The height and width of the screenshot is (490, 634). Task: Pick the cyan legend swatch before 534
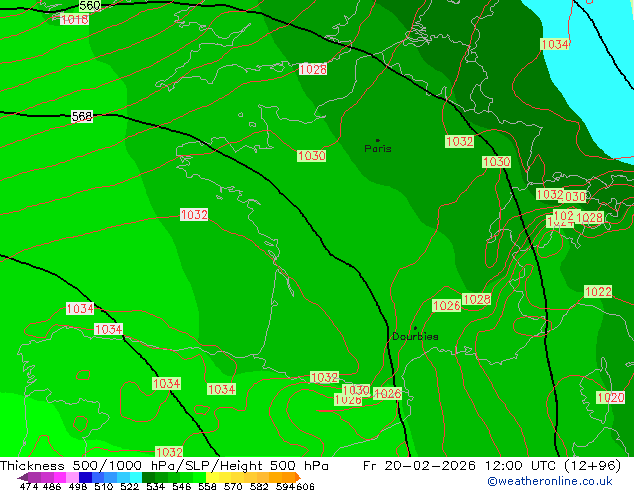coord(136,477)
